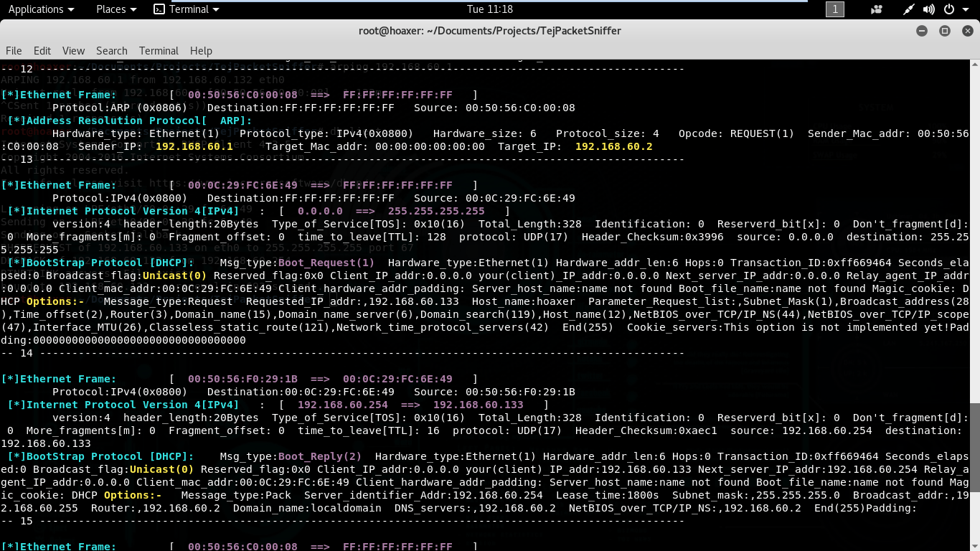
Task: Open the clock showing Tue 11:18
Action: pos(490,9)
